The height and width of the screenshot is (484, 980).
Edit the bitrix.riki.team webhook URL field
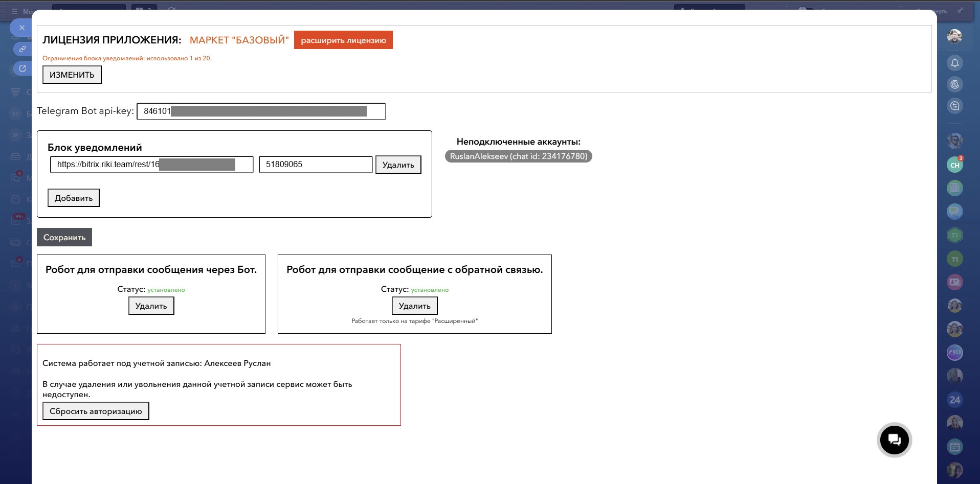tap(152, 165)
